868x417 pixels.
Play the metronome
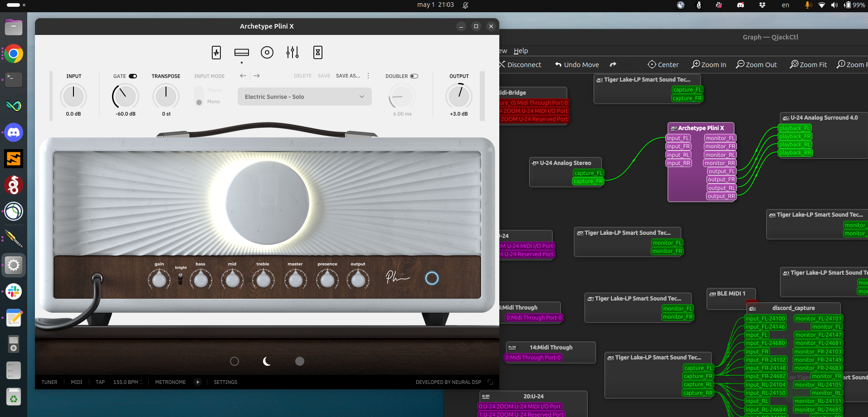tap(198, 382)
